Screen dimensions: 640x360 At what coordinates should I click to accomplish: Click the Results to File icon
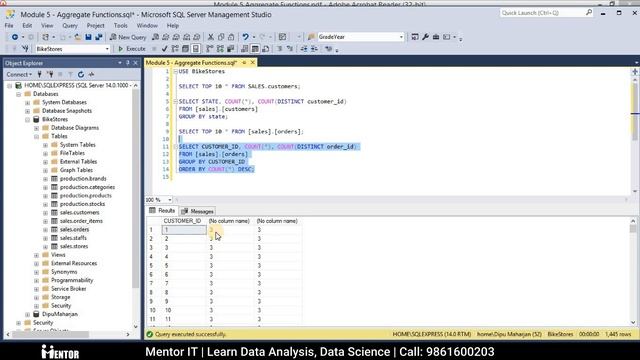click(266, 49)
